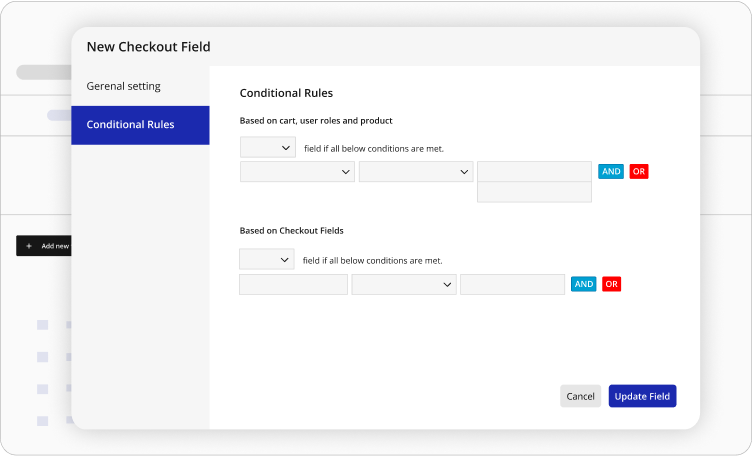Click the Update Field button
Screen dimensions: 752x457
642,396
